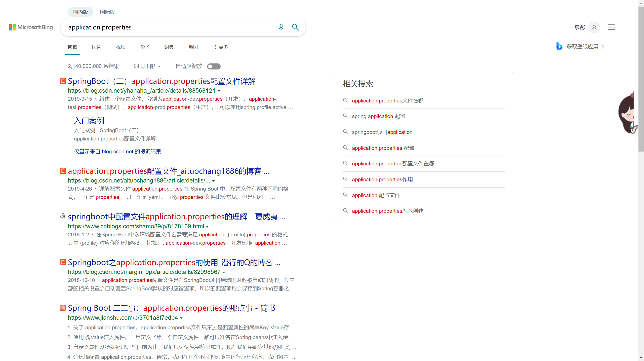The width and height of the screenshot is (644, 361).
Task: Click CSDN favicon beside 潜行的Q result
Action: point(63,262)
